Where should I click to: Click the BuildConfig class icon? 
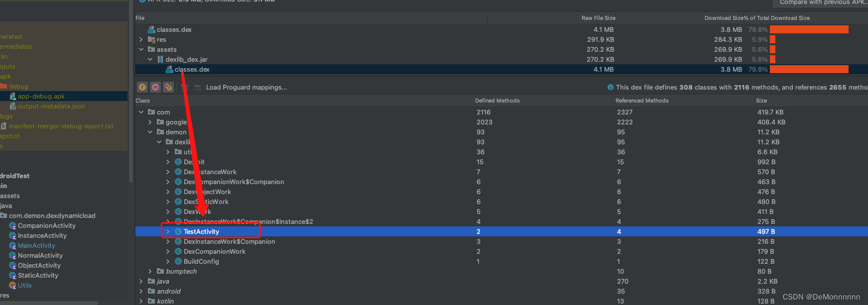(x=178, y=262)
